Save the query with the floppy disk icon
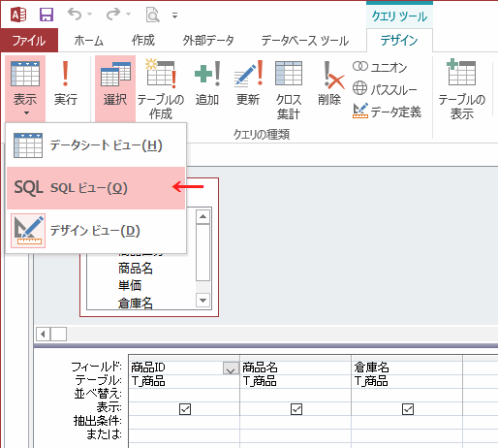498x448 pixels. (x=47, y=15)
